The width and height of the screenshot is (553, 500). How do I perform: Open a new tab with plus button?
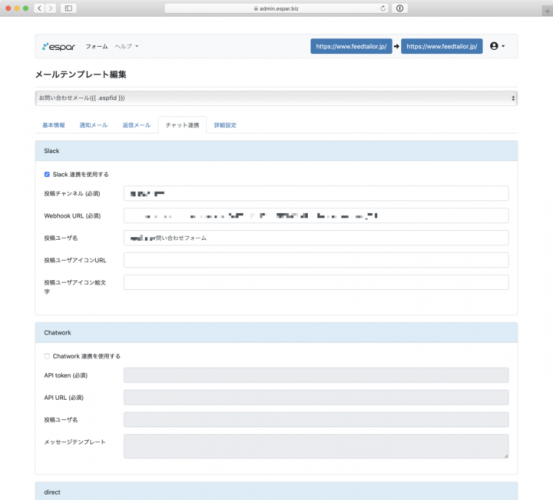pyautogui.click(x=547, y=11)
